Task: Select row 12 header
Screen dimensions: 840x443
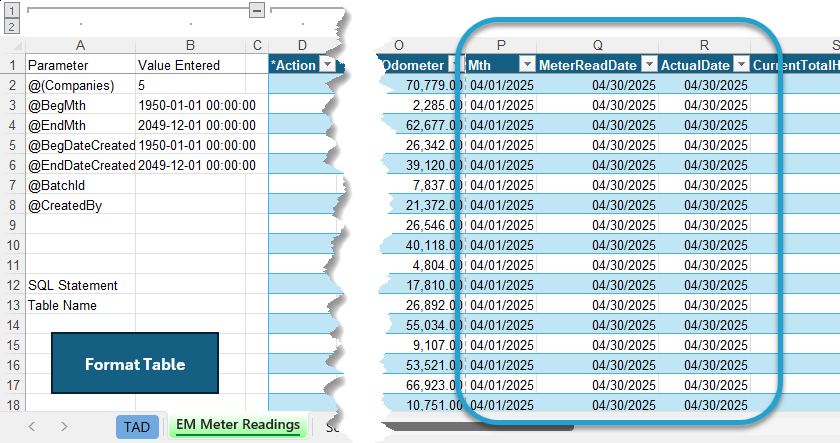Action: 12,285
